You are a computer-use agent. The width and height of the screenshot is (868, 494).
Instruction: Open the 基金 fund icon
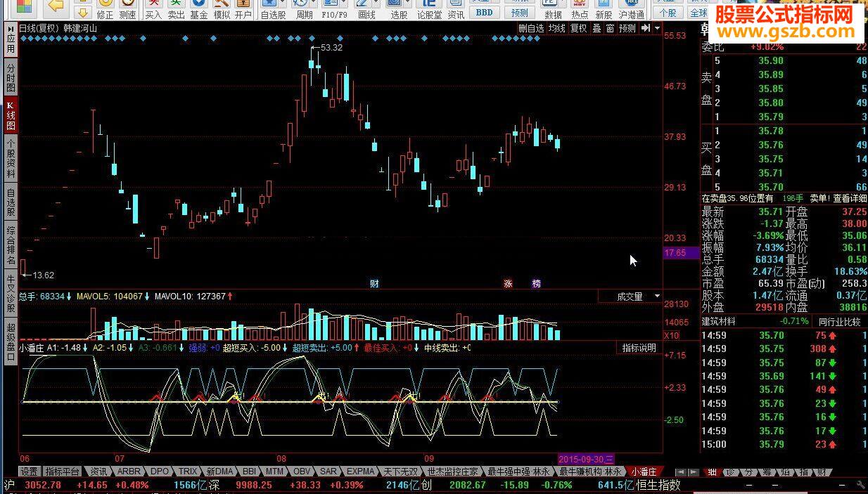click(198, 9)
